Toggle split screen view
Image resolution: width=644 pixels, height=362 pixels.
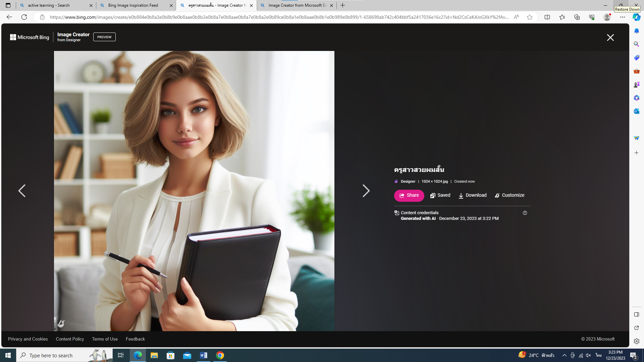547,17
